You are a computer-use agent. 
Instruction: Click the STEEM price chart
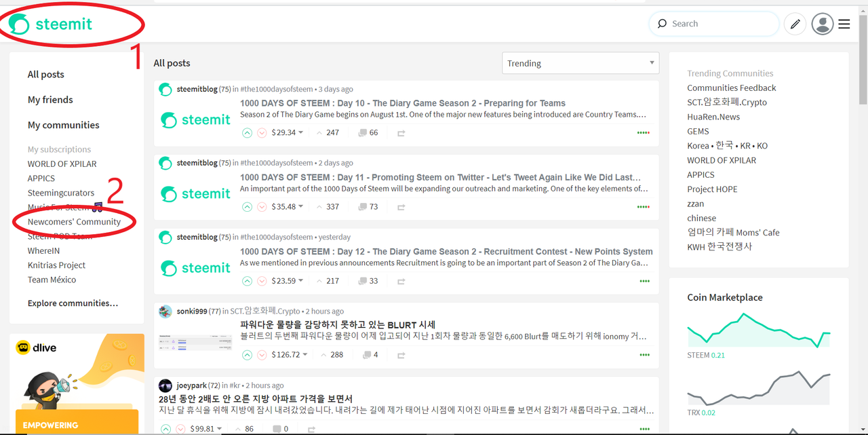(x=758, y=330)
